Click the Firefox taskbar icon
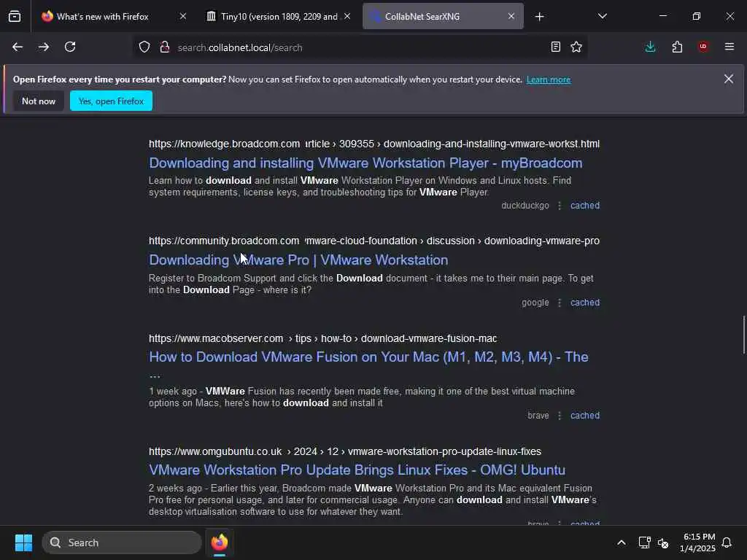The width and height of the screenshot is (747, 560). (x=220, y=542)
